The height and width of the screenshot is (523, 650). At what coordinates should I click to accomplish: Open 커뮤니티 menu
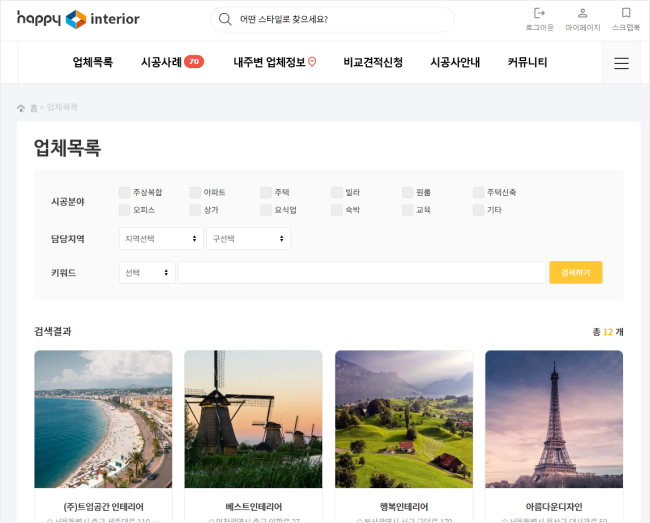[x=527, y=62]
